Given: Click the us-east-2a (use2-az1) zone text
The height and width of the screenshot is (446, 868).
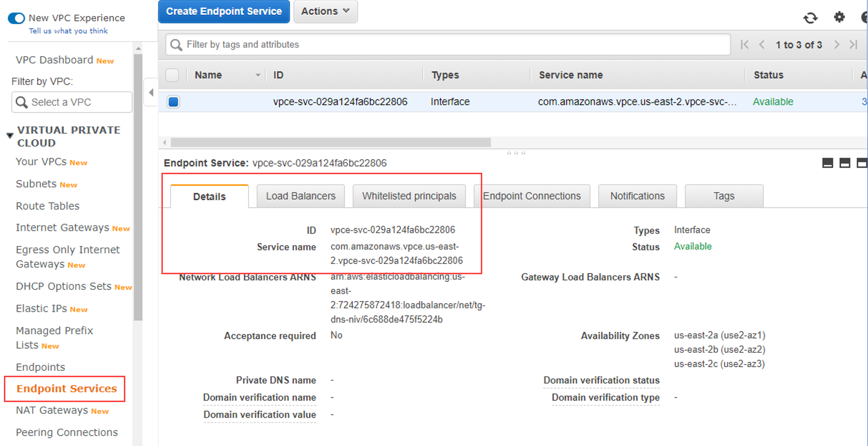Looking at the screenshot, I should click(720, 335).
